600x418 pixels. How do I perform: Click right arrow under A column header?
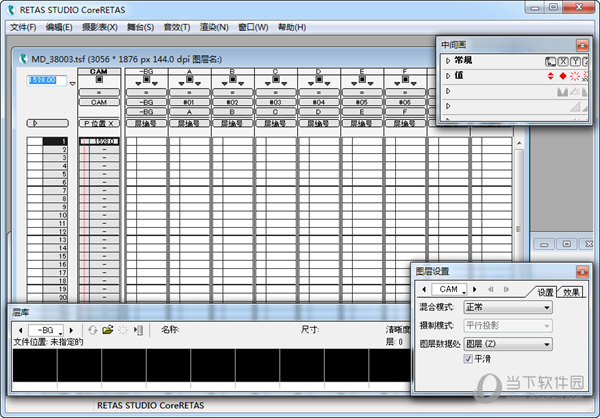tap(198, 83)
